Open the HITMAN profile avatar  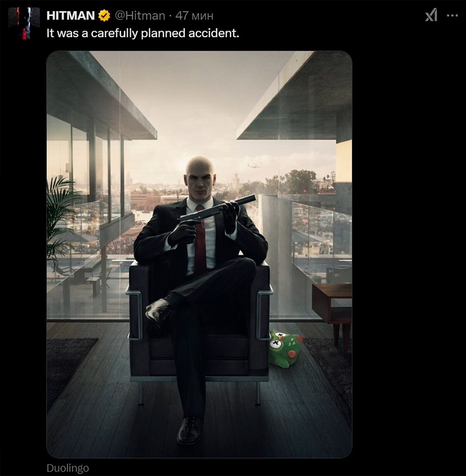tap(24, 23)
